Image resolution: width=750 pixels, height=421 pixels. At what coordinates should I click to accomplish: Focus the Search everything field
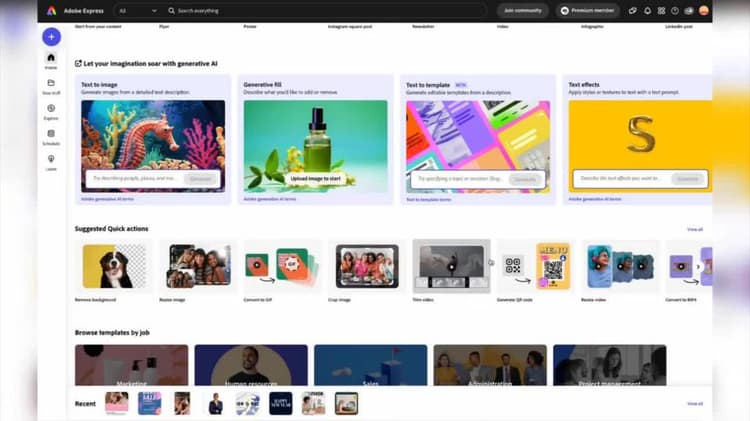coord(325,11)
